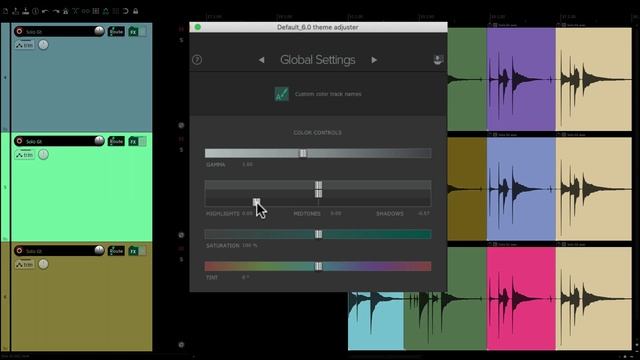This screenshot has width=640, height=360.
Task: Toggle FX bypass on olive track
Action: pos(142,251)
